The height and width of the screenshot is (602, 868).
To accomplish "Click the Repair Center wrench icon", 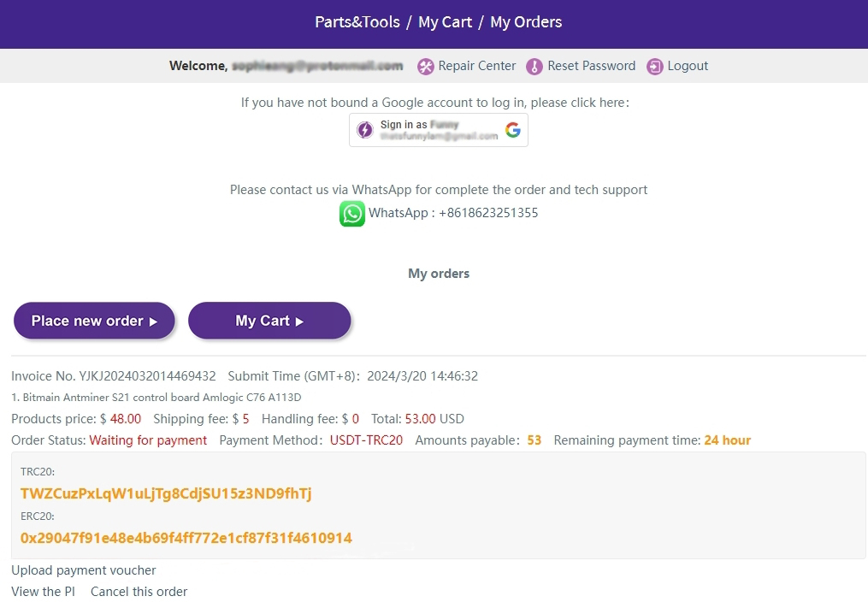I will 425,67.
